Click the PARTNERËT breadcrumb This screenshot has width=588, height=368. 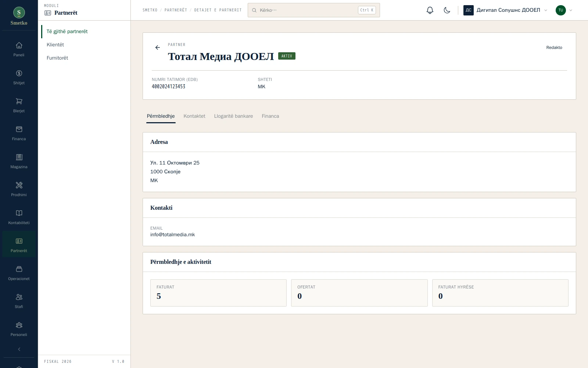(176, 10)
